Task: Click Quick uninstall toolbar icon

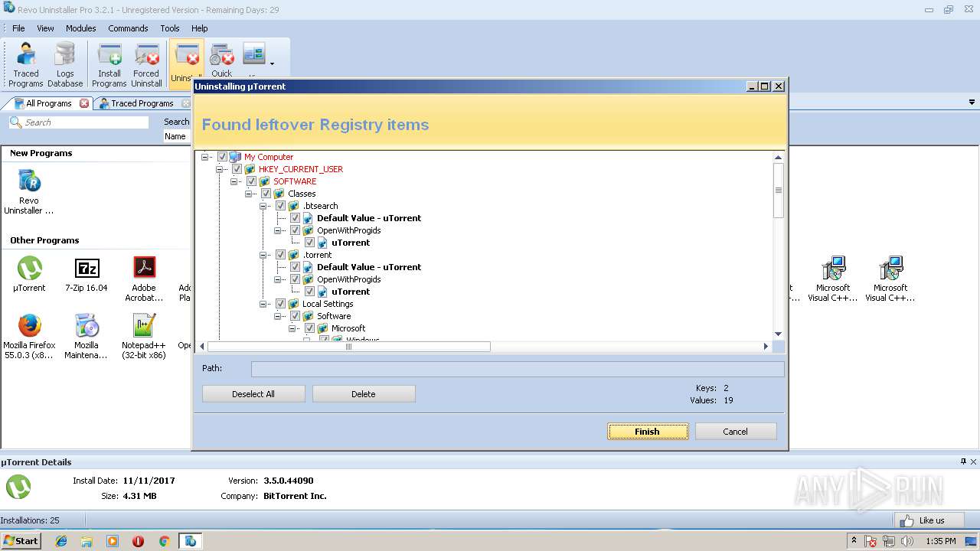Action: [x=222, y=60]
